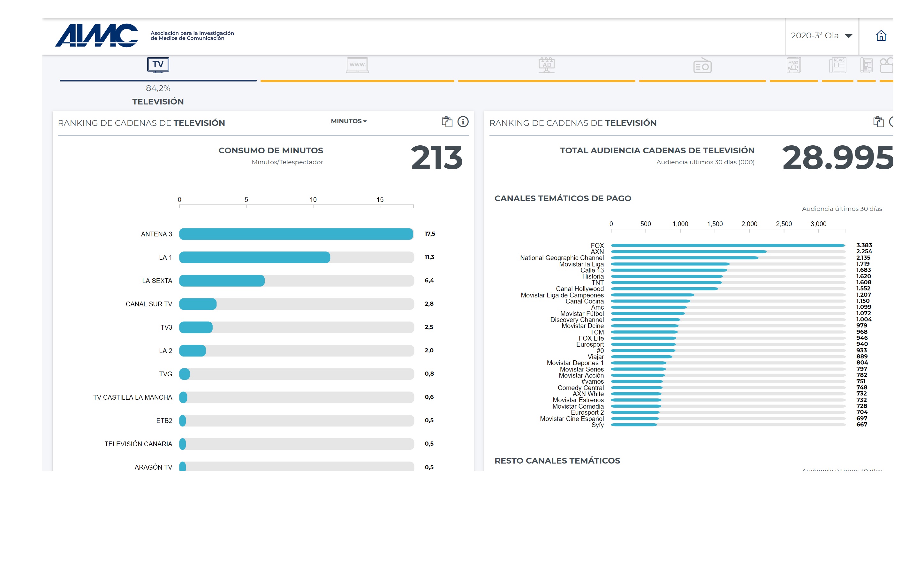Click the 17,5 value for Antena 3
Image resolution: width=924 pixels, height=568 pixels.
click(x=429, y=234)
